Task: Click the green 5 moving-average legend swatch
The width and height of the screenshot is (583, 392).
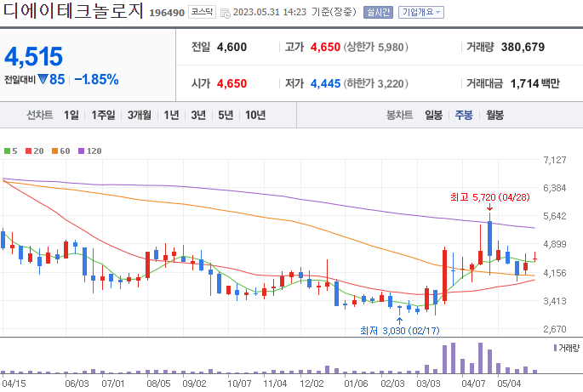Action: coord(7,151)
